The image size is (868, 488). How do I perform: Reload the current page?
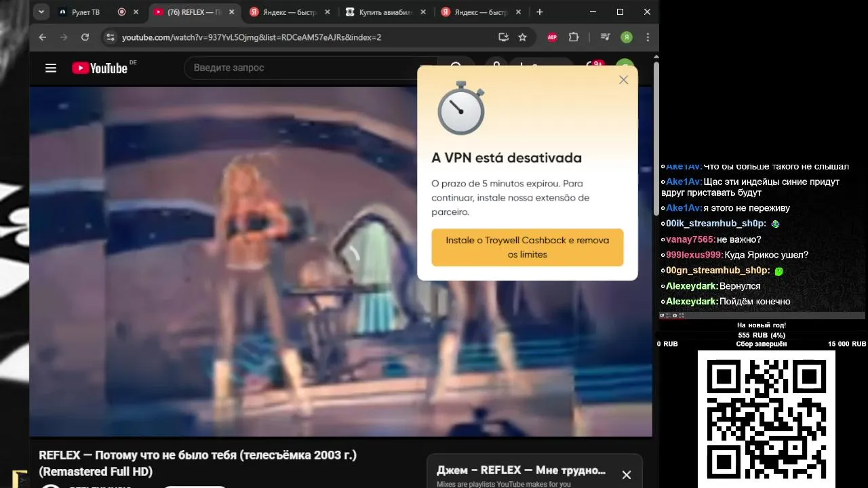tap(85, 37)
